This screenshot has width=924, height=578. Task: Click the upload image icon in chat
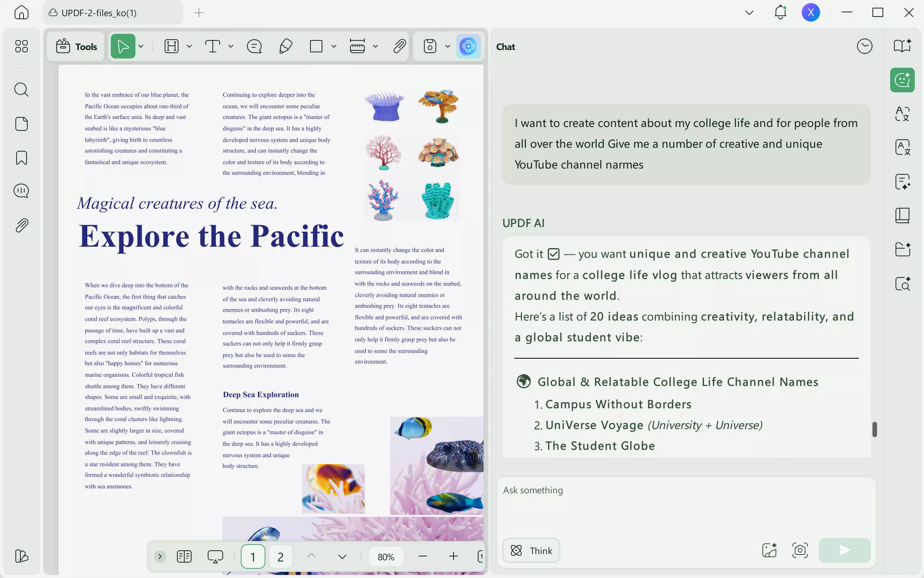tap(769, 550)
